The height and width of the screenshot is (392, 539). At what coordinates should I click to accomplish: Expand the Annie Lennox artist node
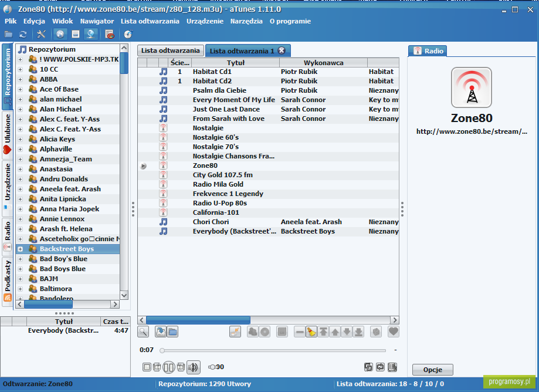click(x=21, y=219)
